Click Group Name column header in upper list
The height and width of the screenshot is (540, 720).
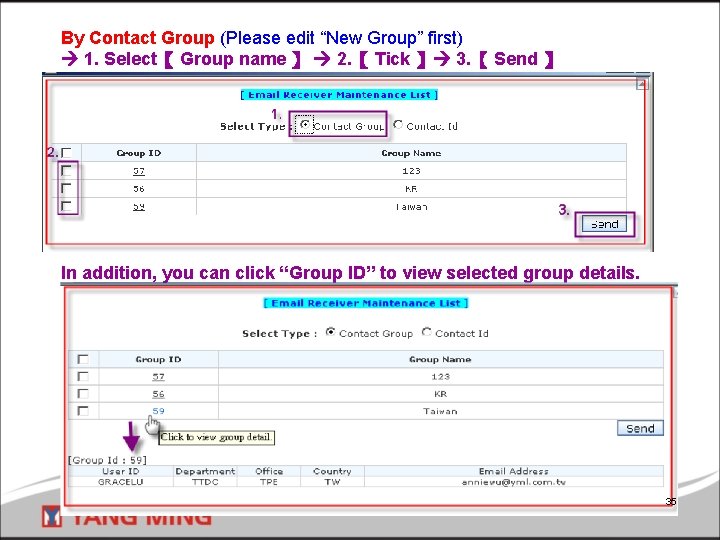point(411,153)
